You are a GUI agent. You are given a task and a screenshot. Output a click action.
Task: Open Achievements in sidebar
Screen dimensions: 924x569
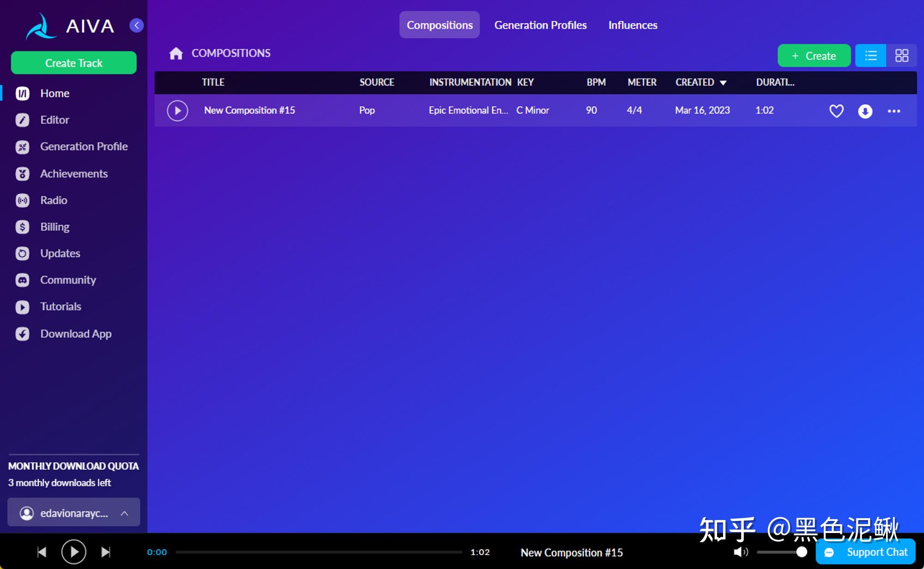coord(73,174)
